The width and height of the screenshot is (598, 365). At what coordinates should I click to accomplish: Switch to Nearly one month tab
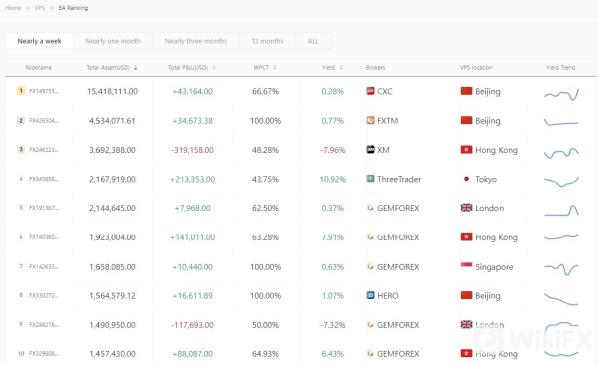[113, 41]
